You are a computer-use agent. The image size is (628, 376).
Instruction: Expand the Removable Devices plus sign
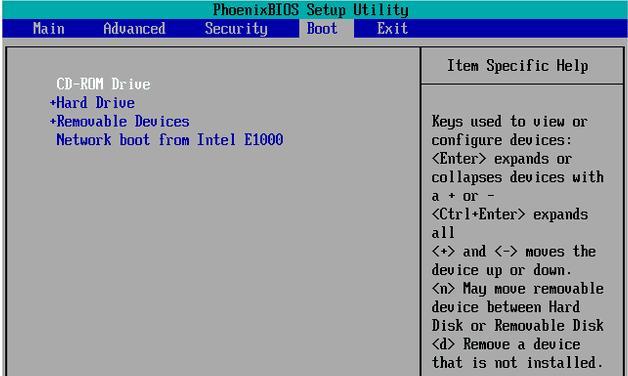[52, 122]
